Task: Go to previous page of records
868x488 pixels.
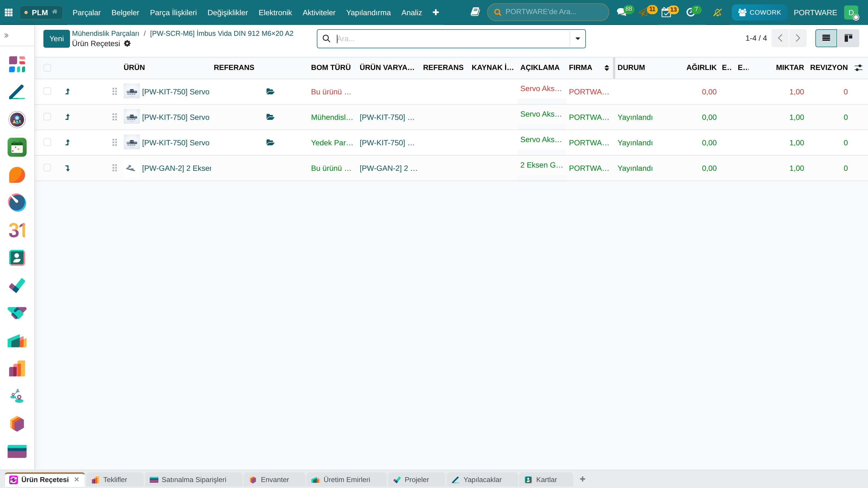Action: [x=780, y=38]
